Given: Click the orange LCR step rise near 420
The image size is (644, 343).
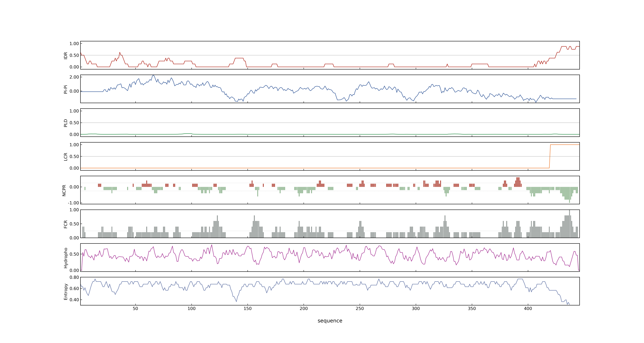Looking at the screenshot, I should (x=550, y=156).
